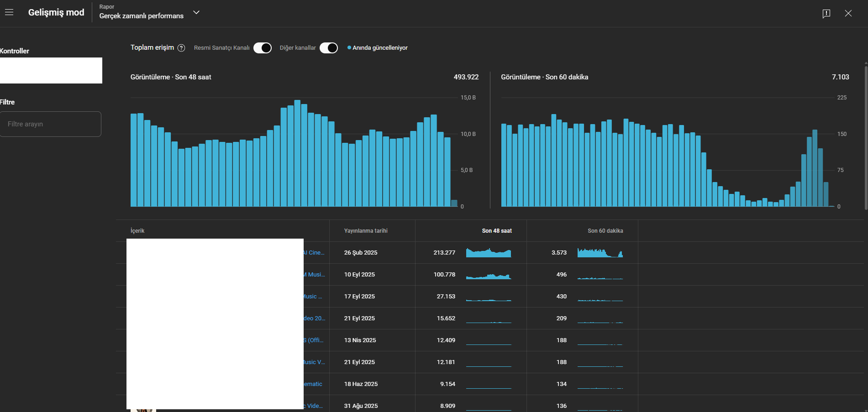Close the advanced mode panel
Screen dimensions: 868x412
[848, 13]
